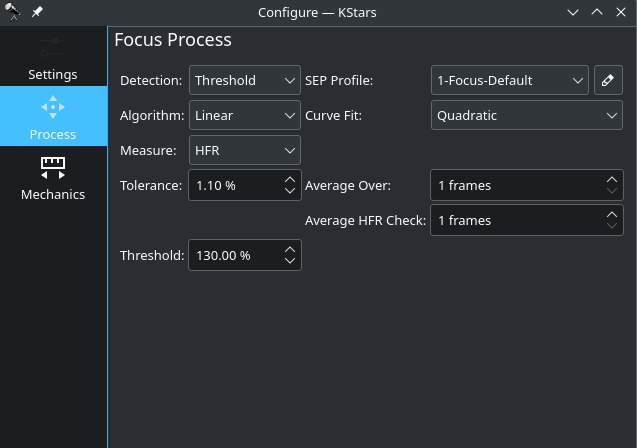Open the Curve Fit dropdown showing Quadratic

coord(526,115)
